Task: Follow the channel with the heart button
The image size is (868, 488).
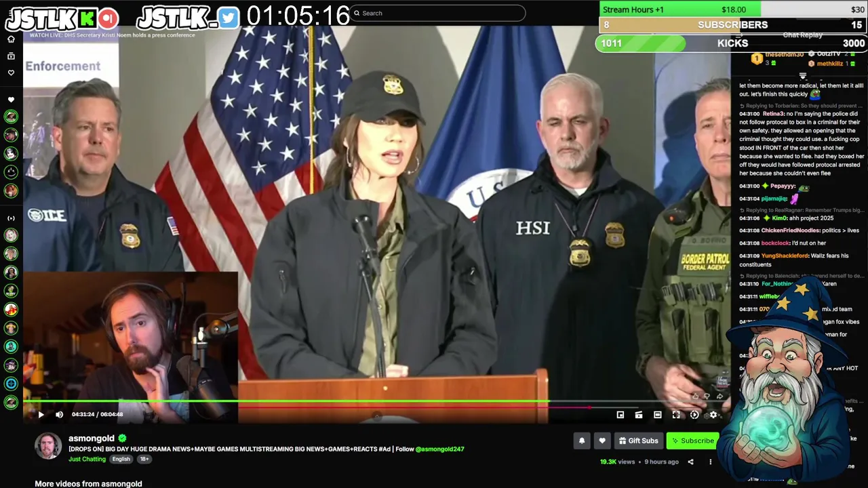Action: pos(602,441)
